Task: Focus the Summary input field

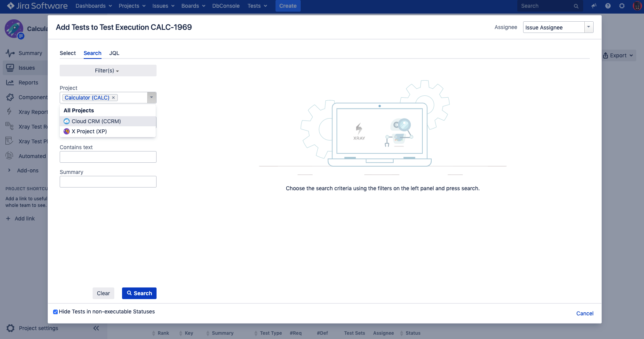Action: click(x=108, y=182)
